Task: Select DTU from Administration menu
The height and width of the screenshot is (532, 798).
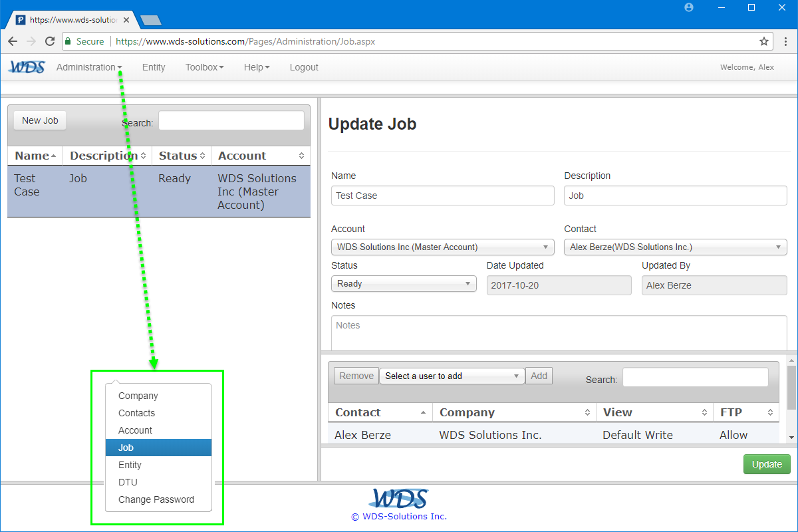Action: [x=158, y=482]
